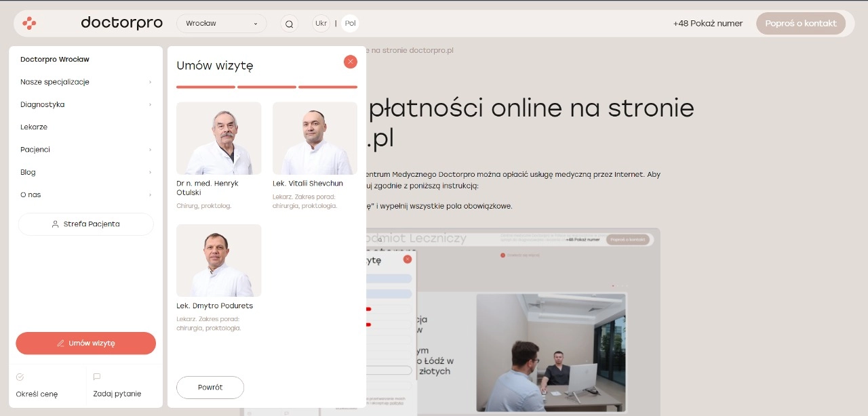Click the doctorpro wordmark
The height and width of the screenshot is (416, 868).
(x=122, y=23)
